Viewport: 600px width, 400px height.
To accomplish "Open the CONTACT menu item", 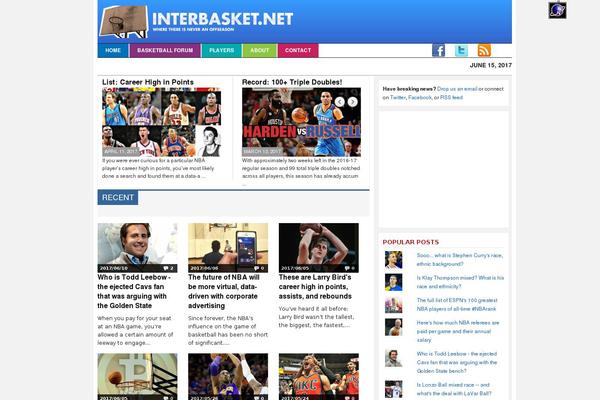I will tap(298, 51).
